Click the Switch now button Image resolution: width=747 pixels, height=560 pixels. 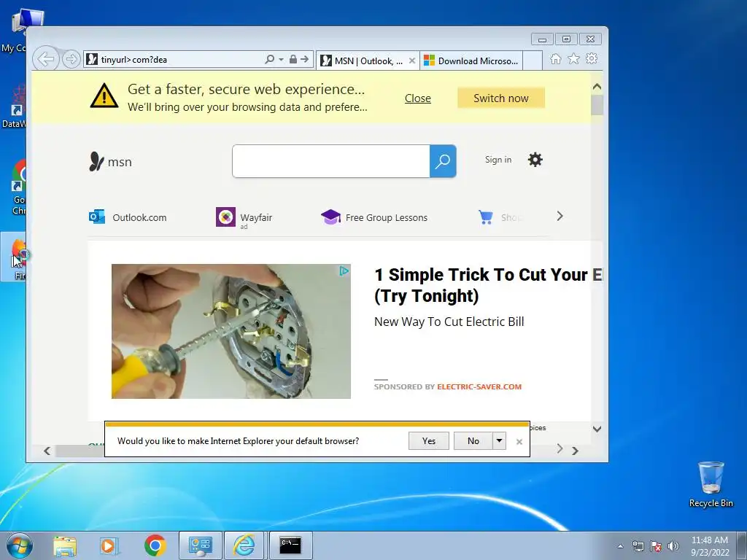pyautogui.click(x=501, y=98)
